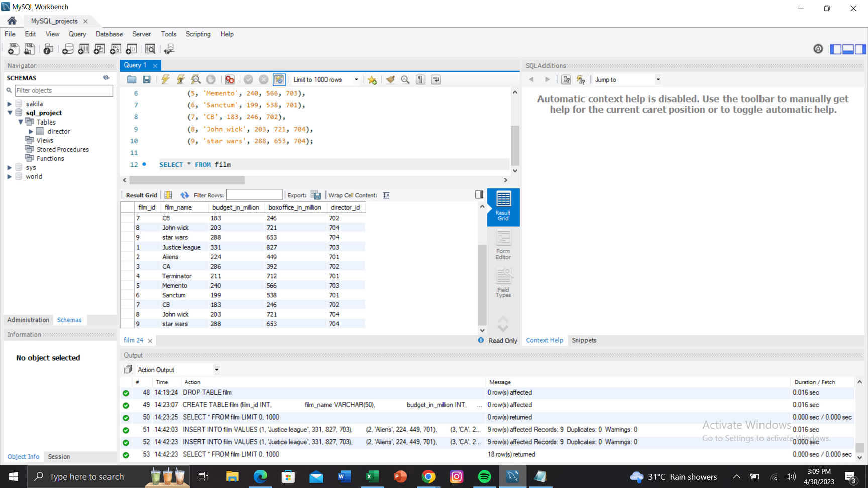The height and width of the screenshot is (488, 868).
Task: Toggle word wrap in editor
Action: click(x=436, y=80)
